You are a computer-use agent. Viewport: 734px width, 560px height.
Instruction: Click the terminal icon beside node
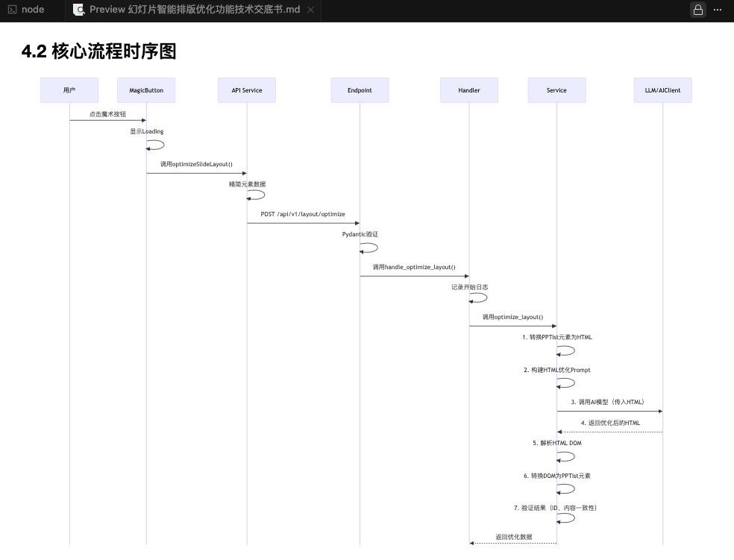12,10
